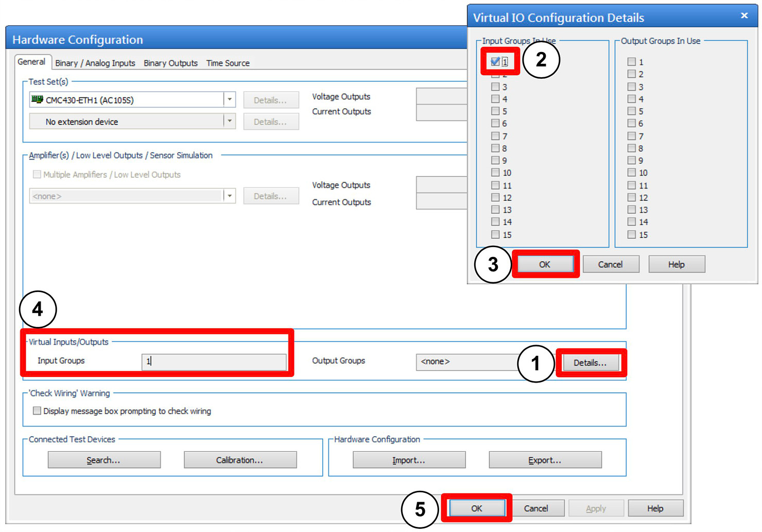Check Output Group 12 checkbox
This screenshot has height=532, width=762.
tap(632, 198)
